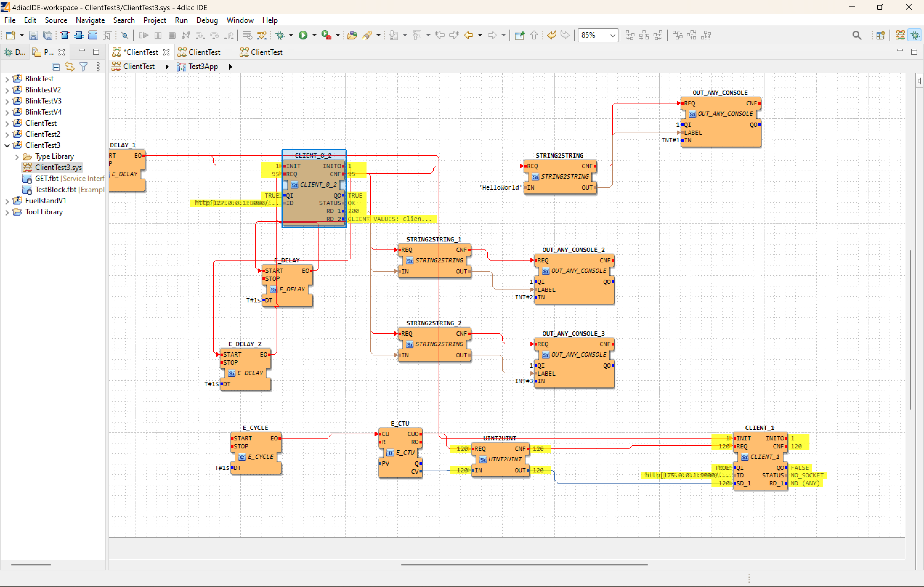Toggle Link with Editor in explorer
The image size is (924, 587).
click(x=69, y=67)
